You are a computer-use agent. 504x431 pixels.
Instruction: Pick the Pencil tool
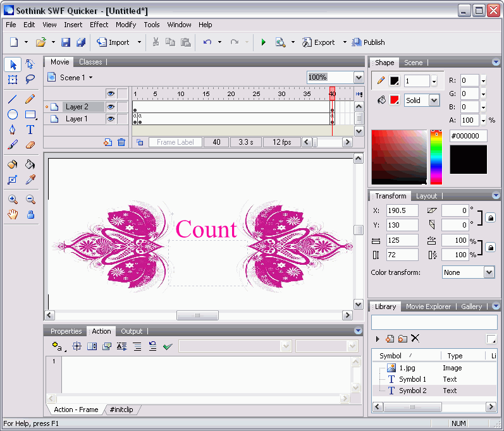30,99
